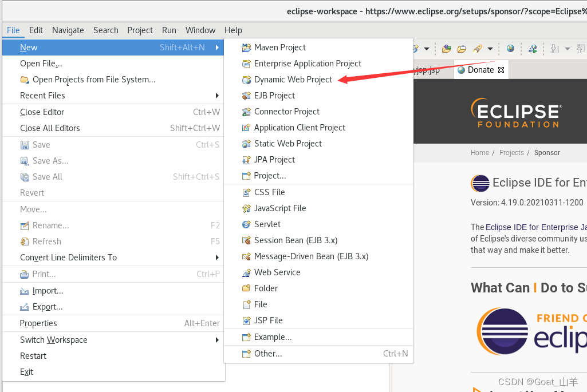
Task: Choose Folder in New submenu
Action: pos(318,288)
